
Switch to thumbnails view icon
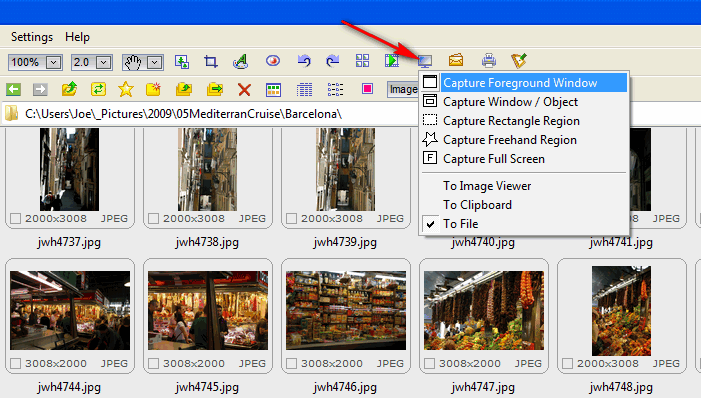point(273,90)
